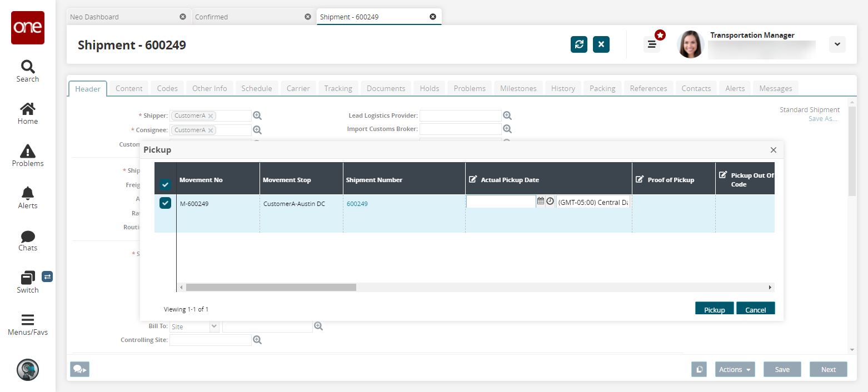Open the clock time picker icon
Viewport: 868px width, 392px height.
coord(550,202)
